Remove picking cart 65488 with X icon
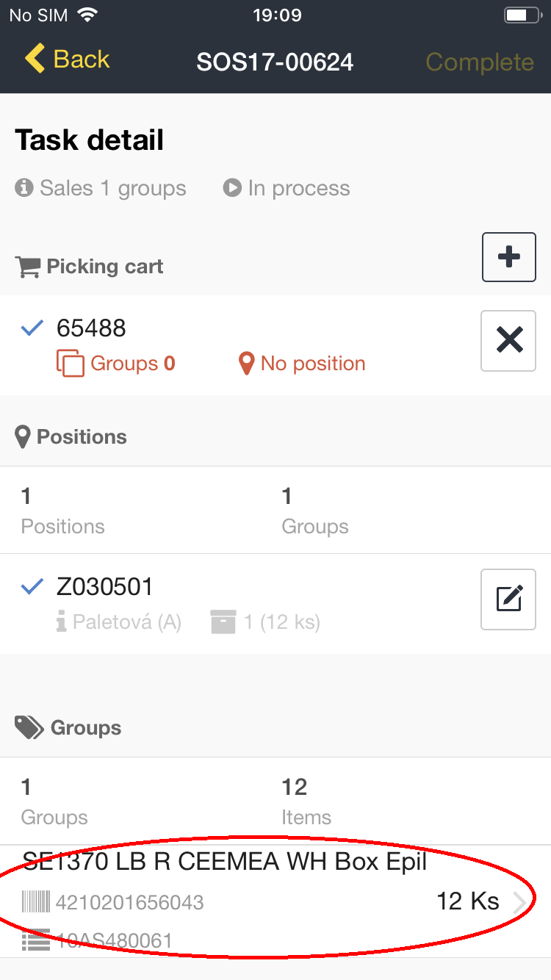551x980 pixels. coord(508,340)
